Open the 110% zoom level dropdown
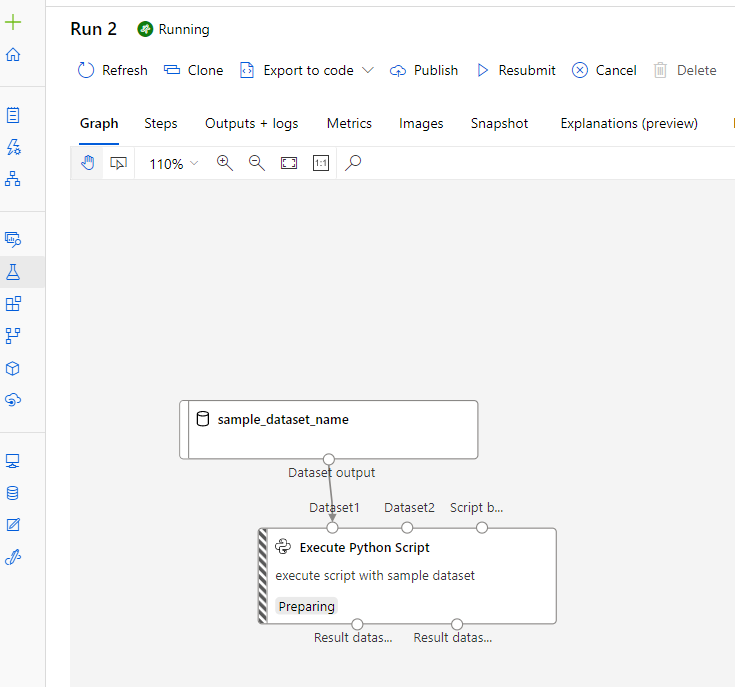The image size is (735, 687). pos(173,164)
